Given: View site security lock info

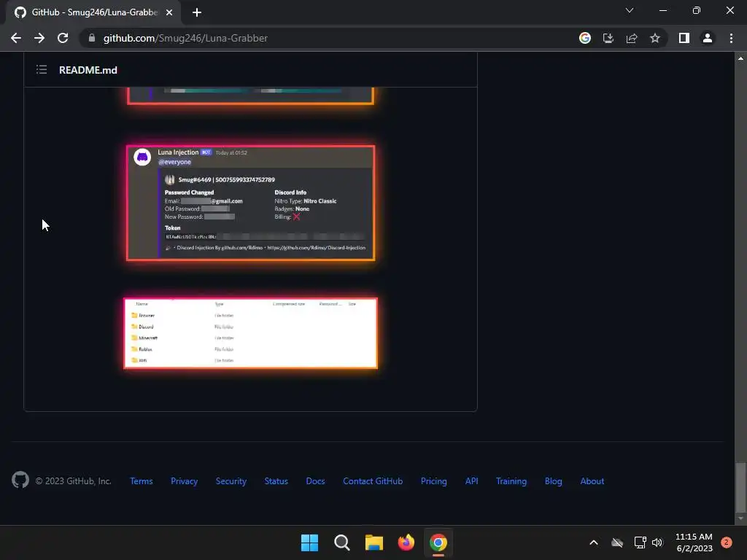Looking at the screenshot, I should click(92, 38).
